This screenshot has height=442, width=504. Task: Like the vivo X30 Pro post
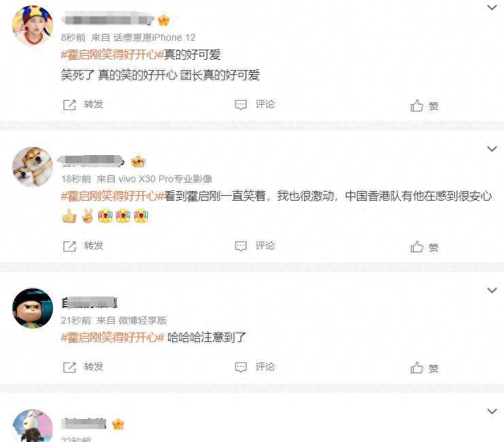point(424,247)
